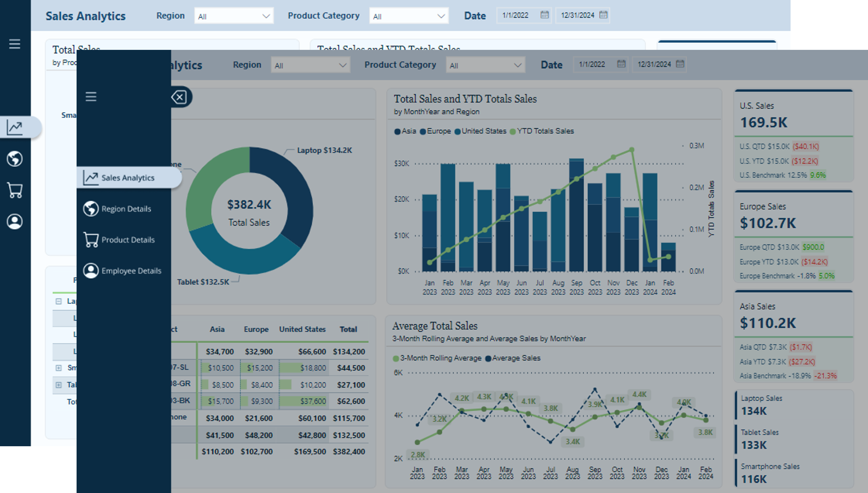
Task: Open the Region All dropdown
Action: tap(310, 65)
